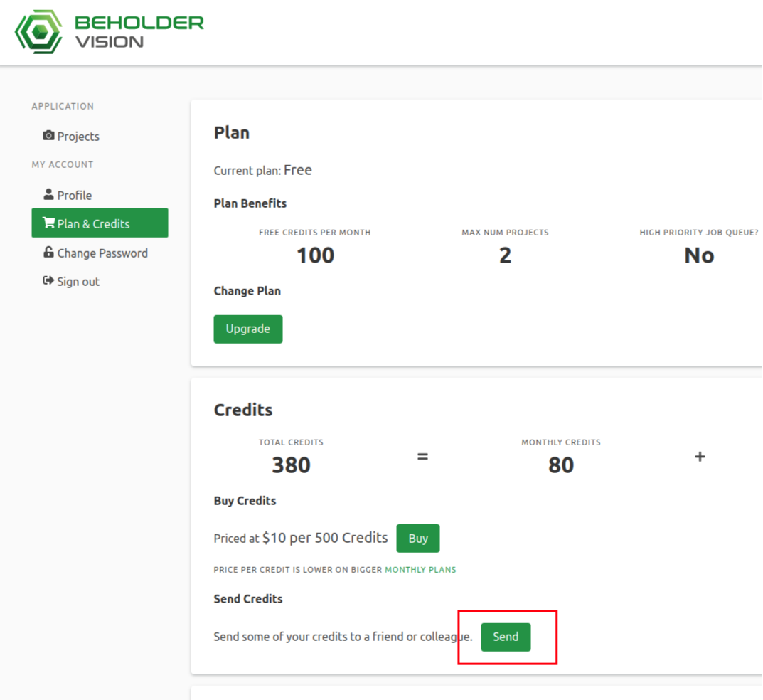Click the 'Current plan: Free' text
The width and height of the screenshot is (763, 700).
click(263, 170)
